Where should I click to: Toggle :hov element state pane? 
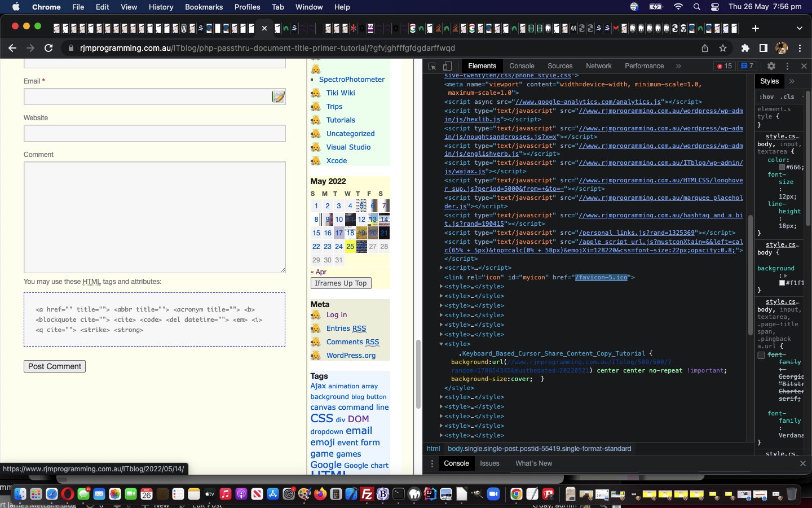(766, 97)
